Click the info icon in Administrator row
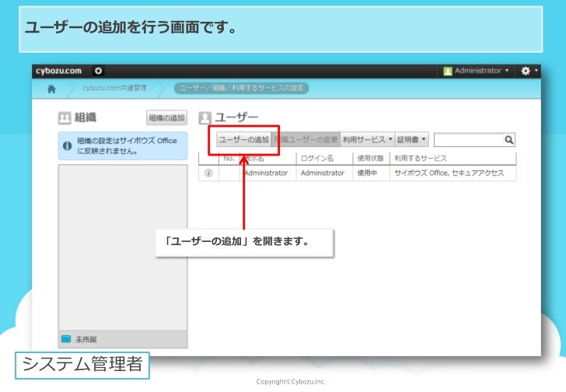 pos(208,173)
